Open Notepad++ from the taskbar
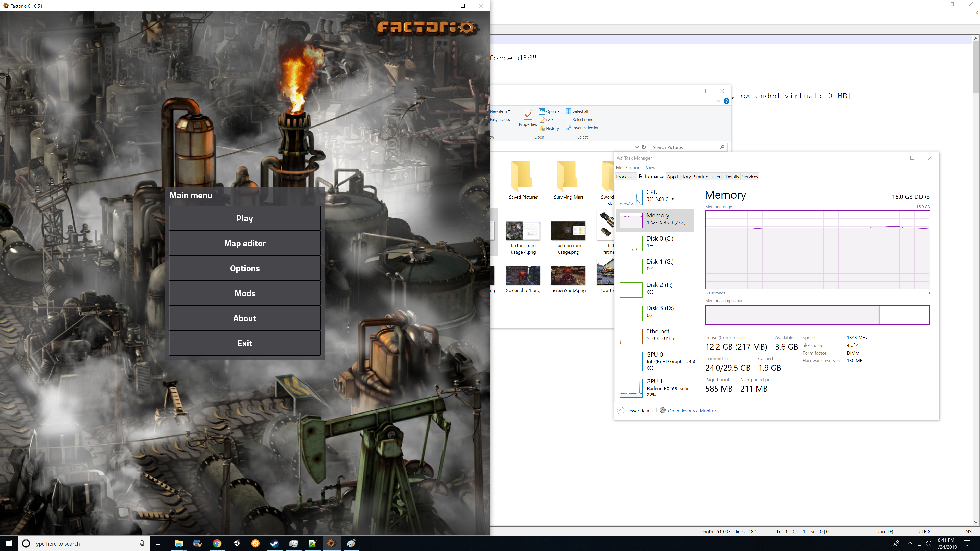Image resolution: width=980 pixels, height=551 pixels. click(312, 543)
